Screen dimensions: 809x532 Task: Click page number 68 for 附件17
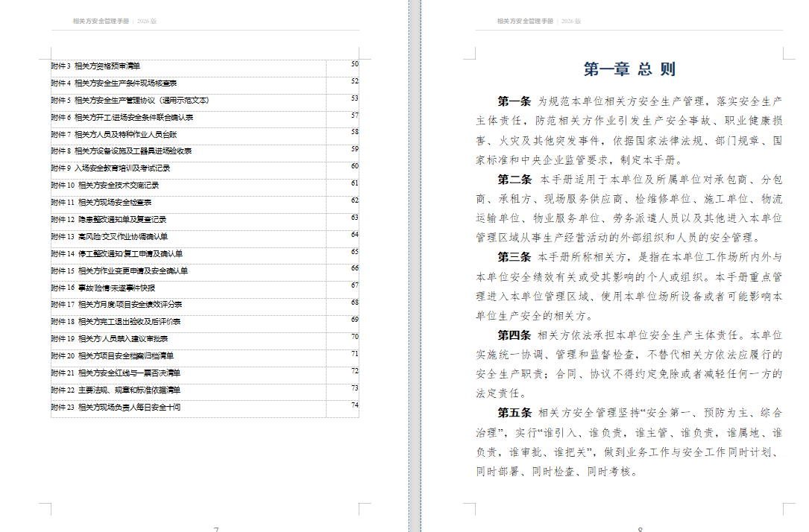point(354,302)
